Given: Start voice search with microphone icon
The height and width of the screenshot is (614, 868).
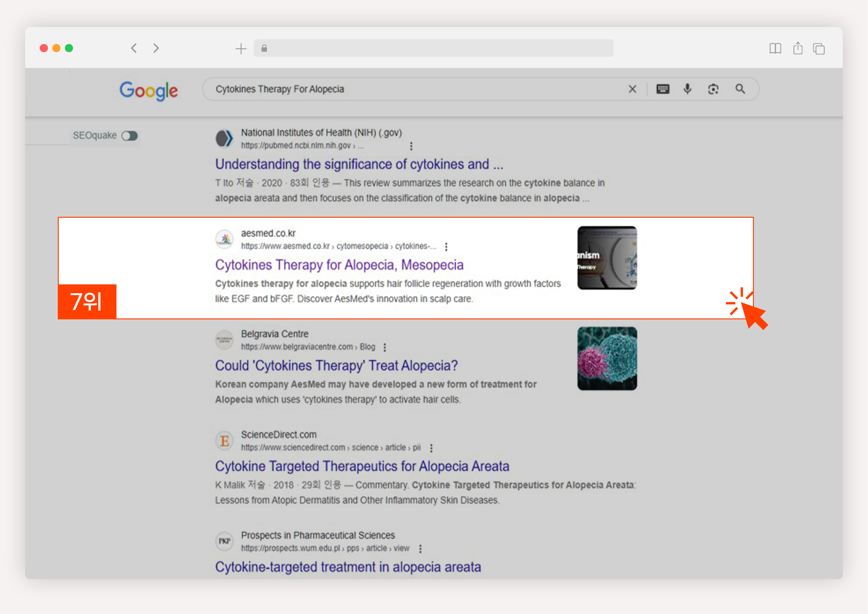Looking at the screenshot, I should (x=688, y=89).
